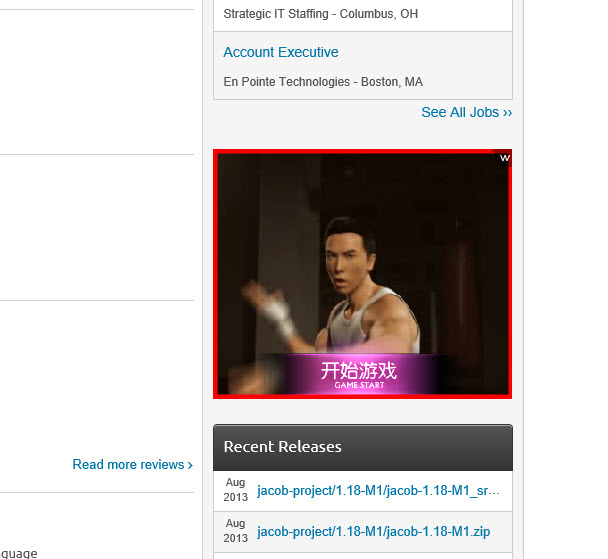Click Read more reviews link
Image resolution: width=608 pixels, height=559 pixels.
(133, 464)
